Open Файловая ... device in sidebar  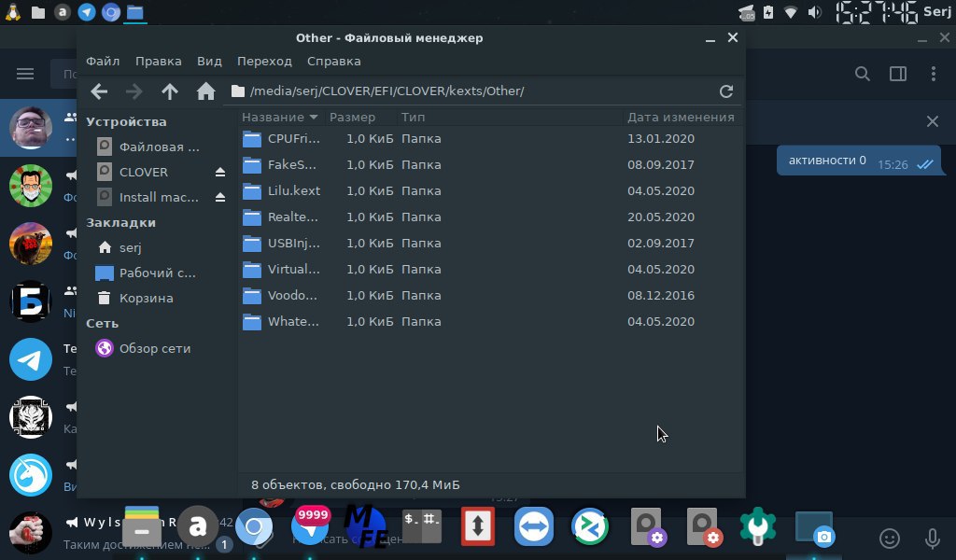click(148, 147)
